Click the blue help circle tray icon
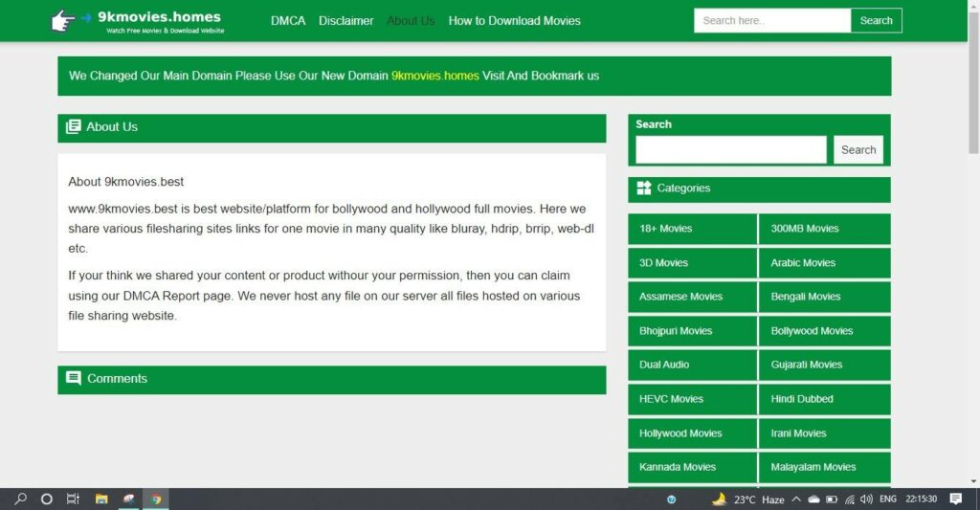 point(671,499)
